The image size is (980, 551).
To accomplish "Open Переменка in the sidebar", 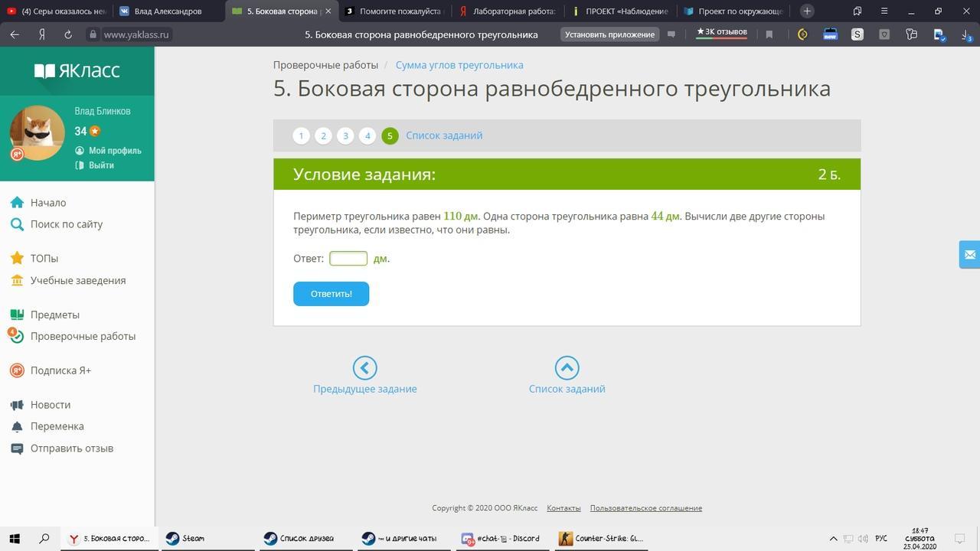I will coord(57,426).
